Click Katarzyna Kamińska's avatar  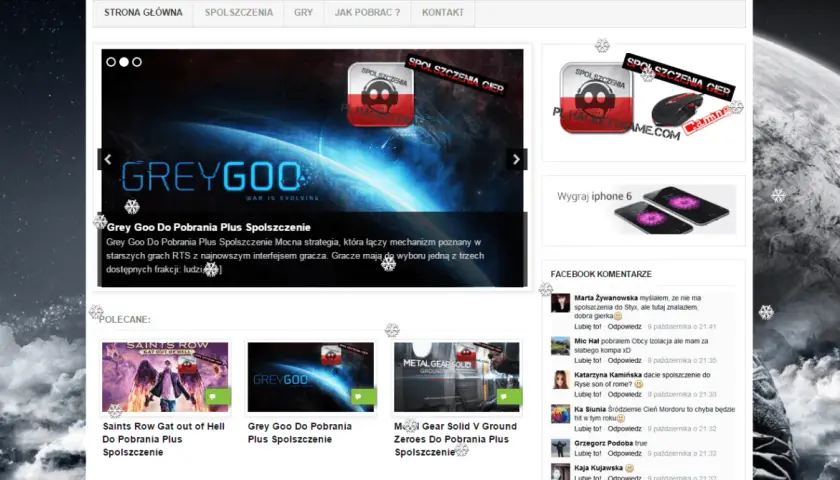point(560,380)
